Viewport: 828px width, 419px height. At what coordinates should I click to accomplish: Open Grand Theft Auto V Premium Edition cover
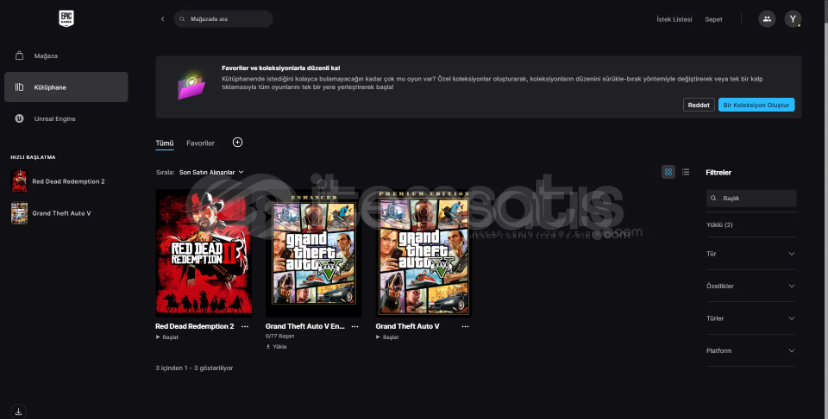[x=424, y=253]
